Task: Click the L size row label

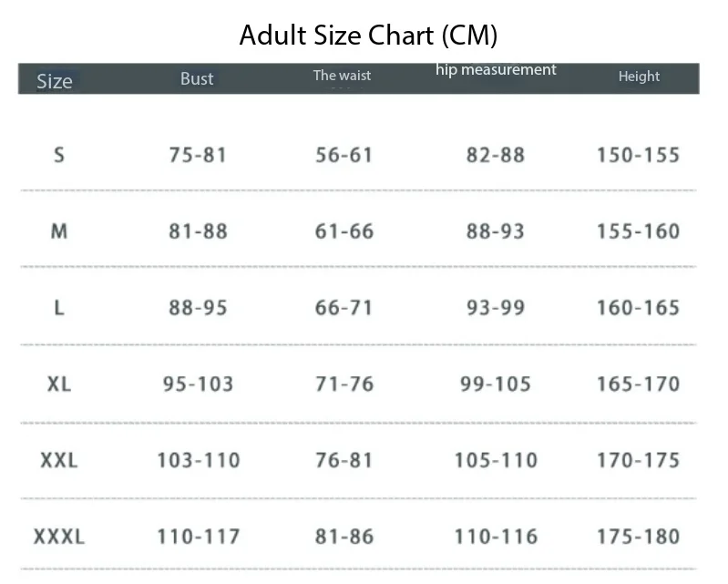Action: pos(59,307)
